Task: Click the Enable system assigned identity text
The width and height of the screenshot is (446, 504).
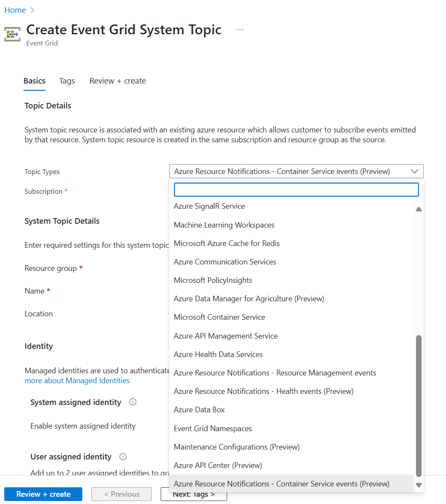Action: point(83,426)
